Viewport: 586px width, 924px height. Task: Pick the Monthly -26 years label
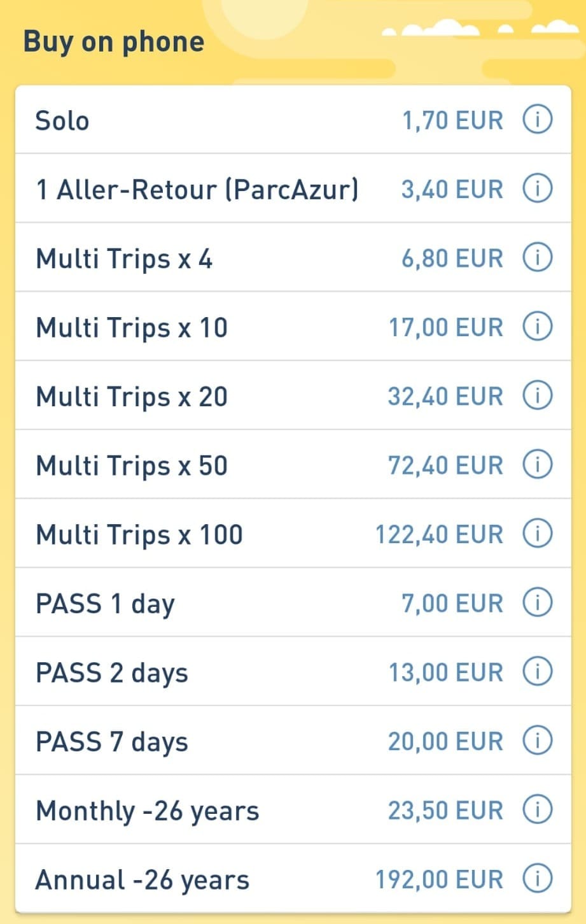tap(148, 811)
